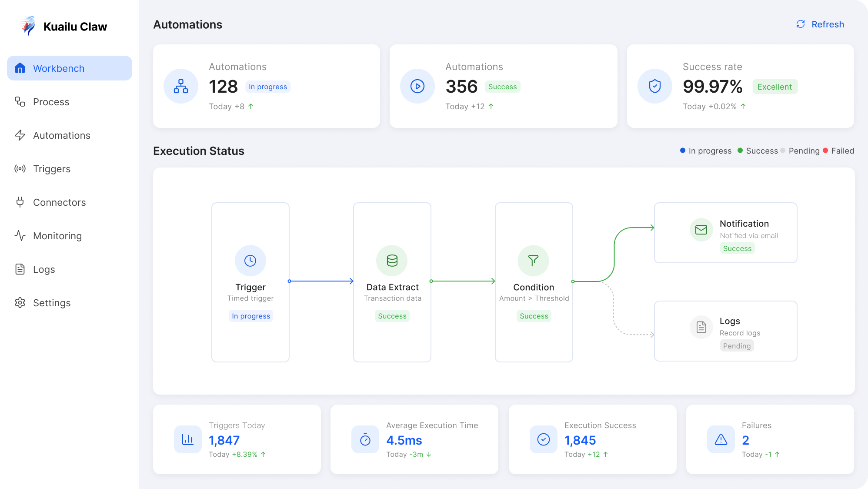Click the Kuailu Claw logo icon
This screenshot has width=868, height=489.
click(x=28, y=26)
